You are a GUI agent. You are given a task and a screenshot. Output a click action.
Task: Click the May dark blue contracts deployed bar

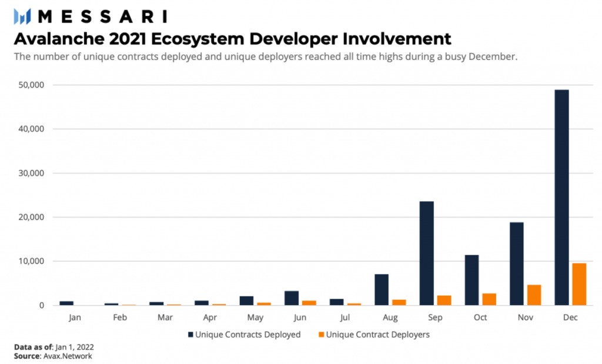click(x=246, y=300)
